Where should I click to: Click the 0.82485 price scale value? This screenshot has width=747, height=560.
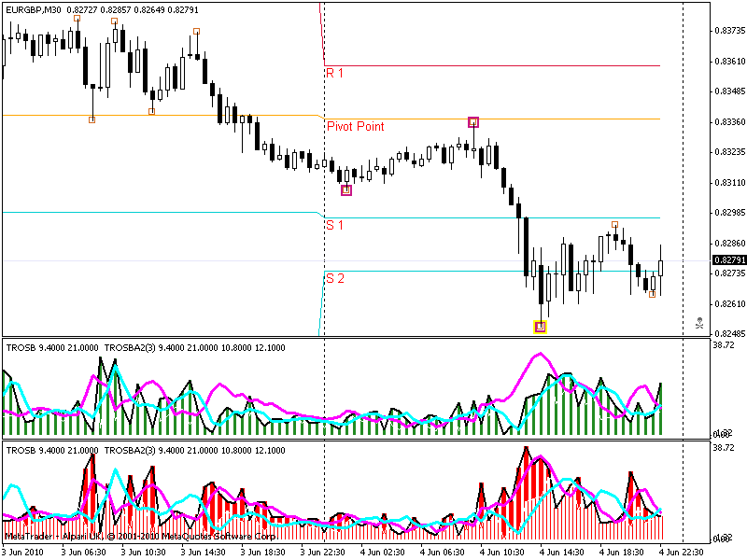[730, 334]
